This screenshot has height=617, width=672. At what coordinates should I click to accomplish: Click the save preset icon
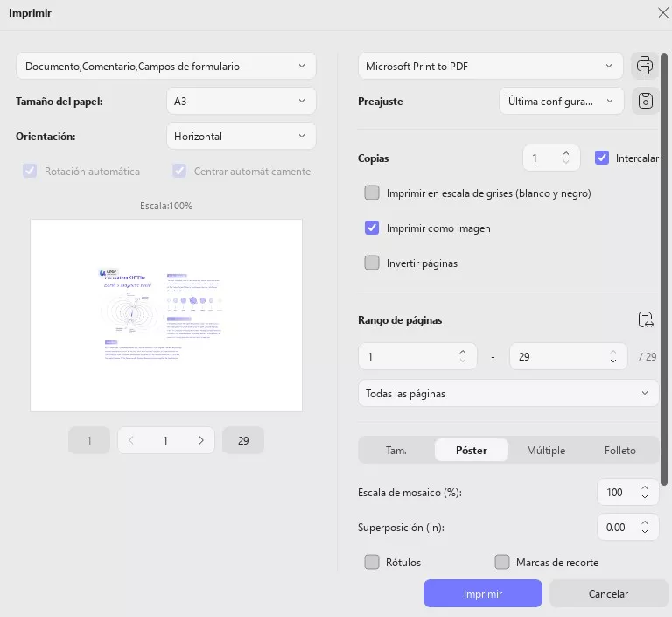click(x=645, y=102)
